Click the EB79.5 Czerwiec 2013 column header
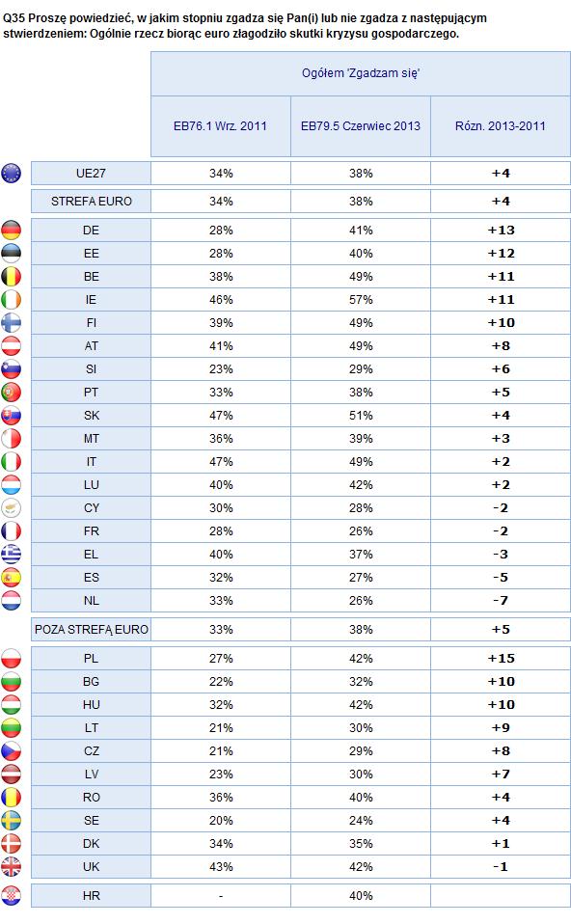This screenshot has width=571, height=924. pos(361,126)
